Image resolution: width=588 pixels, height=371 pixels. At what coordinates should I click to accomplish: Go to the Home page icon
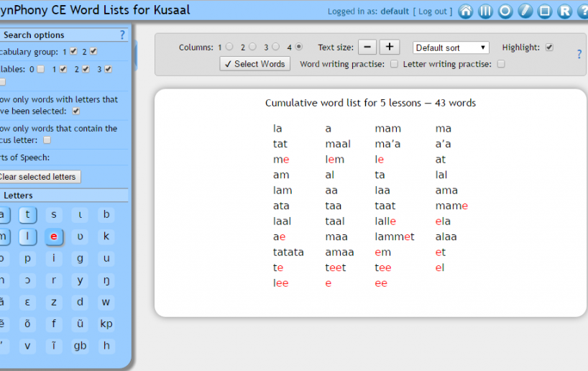(x=466, y=11)
